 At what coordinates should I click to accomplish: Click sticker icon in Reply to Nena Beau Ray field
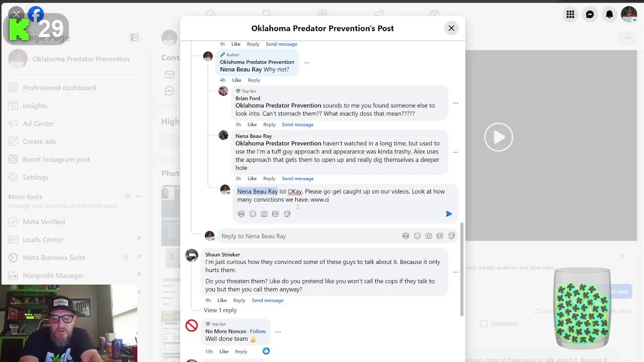click(x=451, y=236)
